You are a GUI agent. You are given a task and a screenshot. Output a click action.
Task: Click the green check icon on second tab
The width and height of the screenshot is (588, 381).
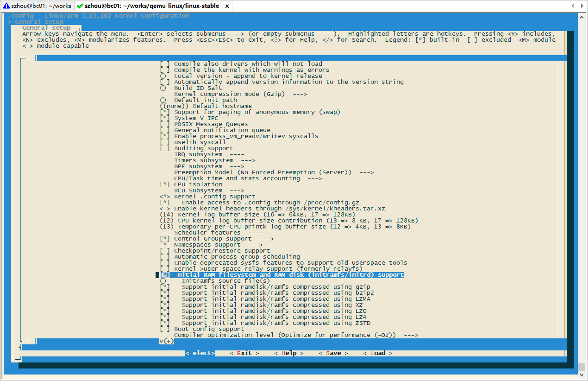click(80, 6)
